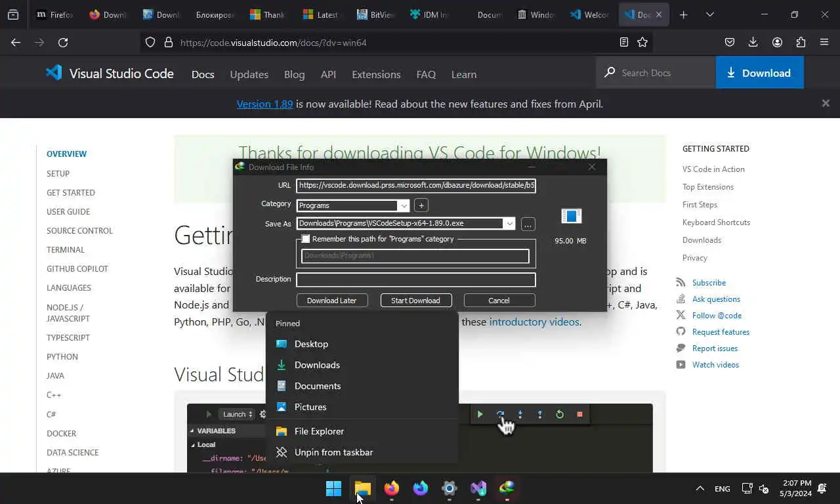This screenshot has width=840, height=504.
Task: Open the Launch configuration dropdown
Action: click(237, 414)
